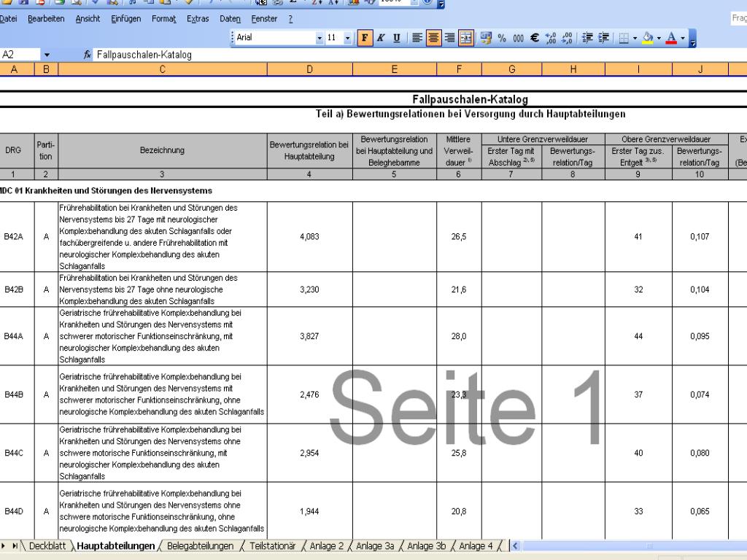Switch to the Belegabteilungen sheet tab

point(200,545)
